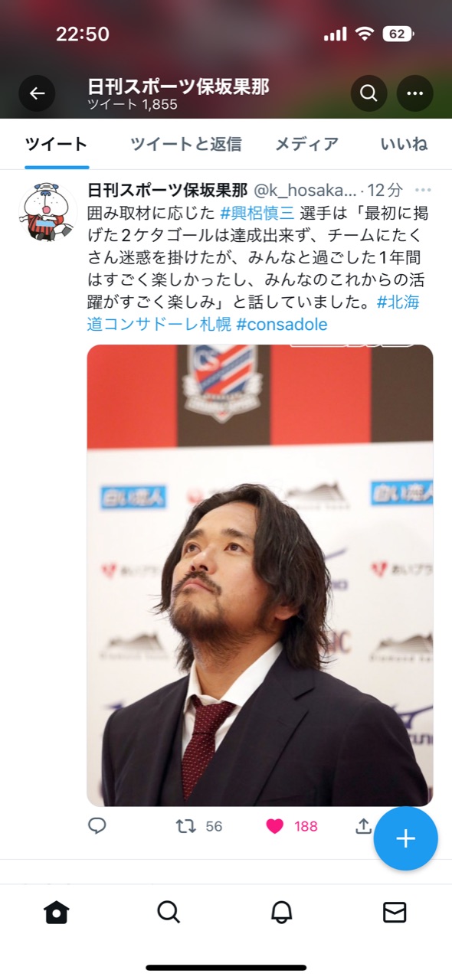Unlike the tweet with 188 likes
Image resolution: width=452 pixels, height=980 pixels.
click(x=291, y=826)
